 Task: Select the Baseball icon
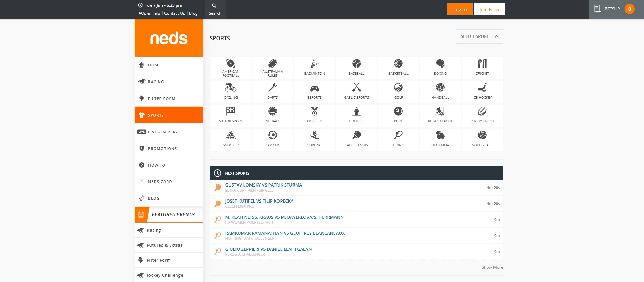pos(357,63)
